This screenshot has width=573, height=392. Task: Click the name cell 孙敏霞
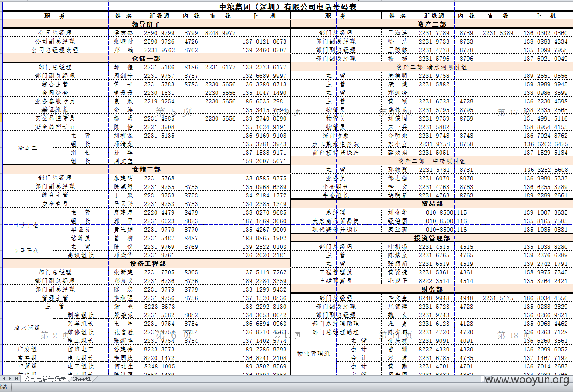pos(398,170)
